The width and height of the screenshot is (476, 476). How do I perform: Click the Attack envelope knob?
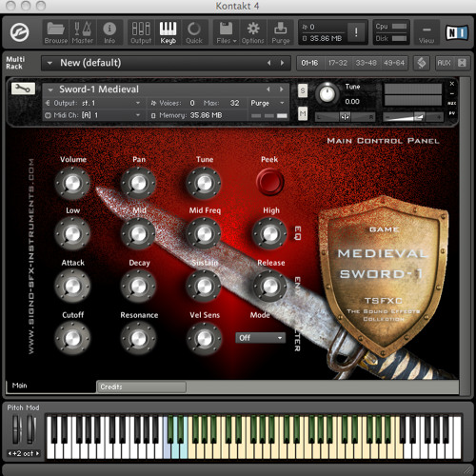pos(72,286)
